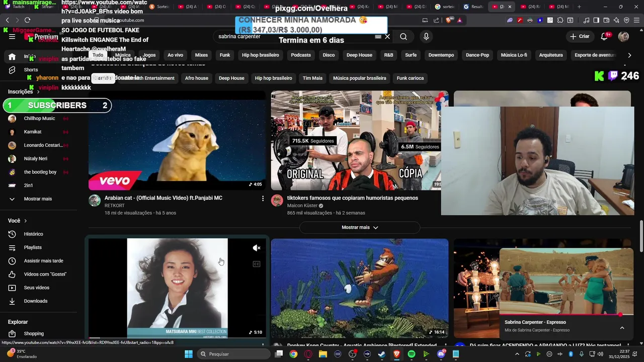Open Discord from the taskbar
This screenshot has height=362, width=644.
pos(441,354)
